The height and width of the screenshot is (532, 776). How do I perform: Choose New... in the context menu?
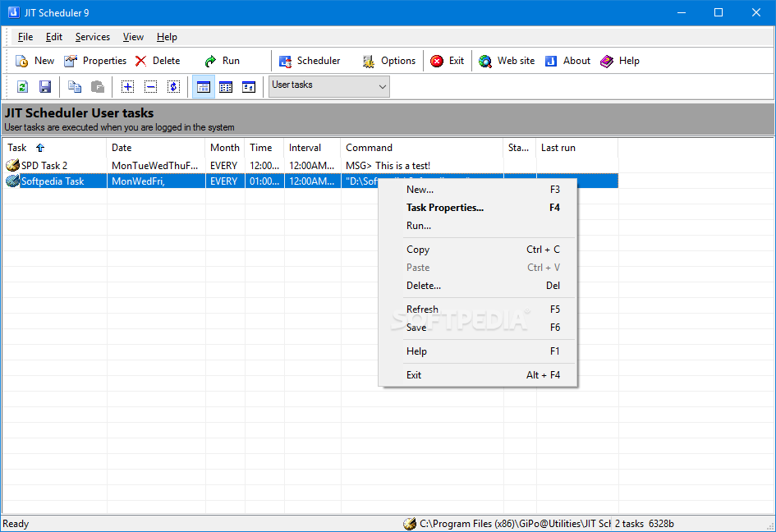[478, 190]
